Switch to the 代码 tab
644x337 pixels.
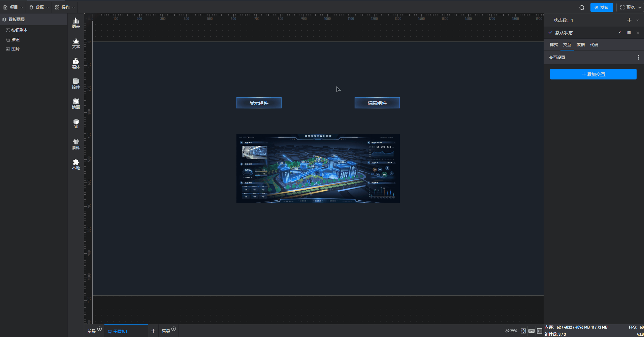pyautogui.click(x=594, y=45)
